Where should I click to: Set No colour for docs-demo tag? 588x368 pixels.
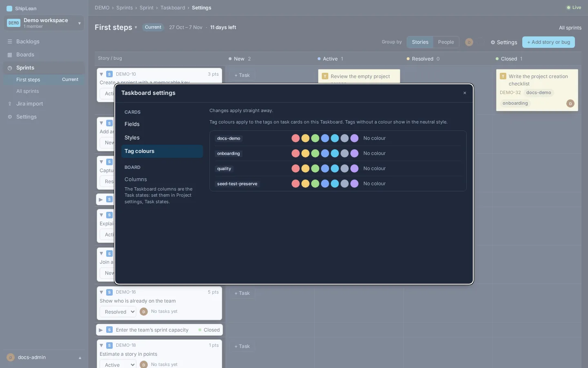click(x=374, y=138)
